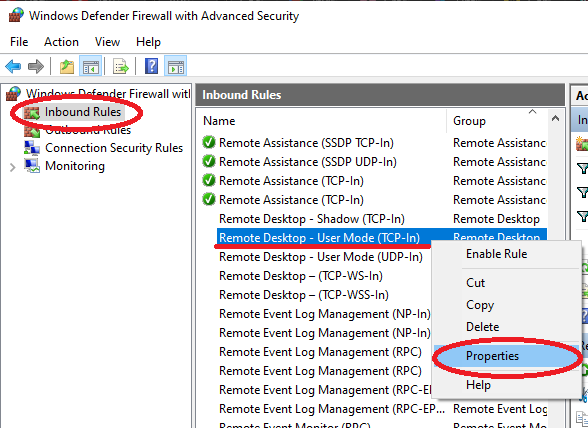Image resolution: width=588 pixels, height=428 pixels.
Task: Click the Up One Level folder icon
Action: click(67, 67)
